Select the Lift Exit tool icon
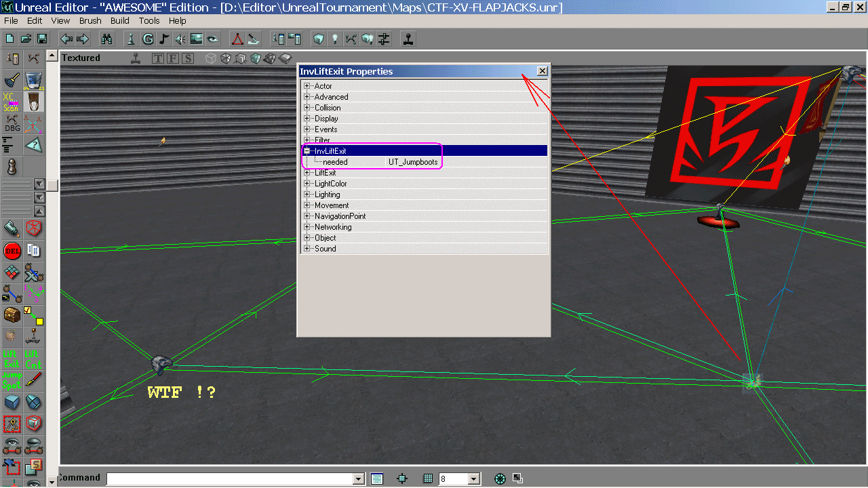The image size is (868, 488). [x=12, y=359]
